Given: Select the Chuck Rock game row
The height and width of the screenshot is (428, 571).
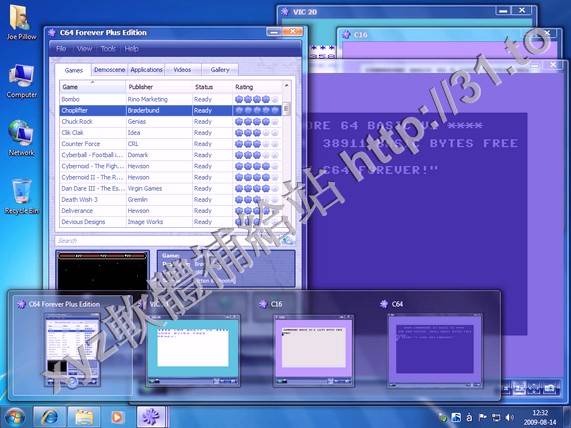Looking at the screenshot, I should click(x=171, y=122).
